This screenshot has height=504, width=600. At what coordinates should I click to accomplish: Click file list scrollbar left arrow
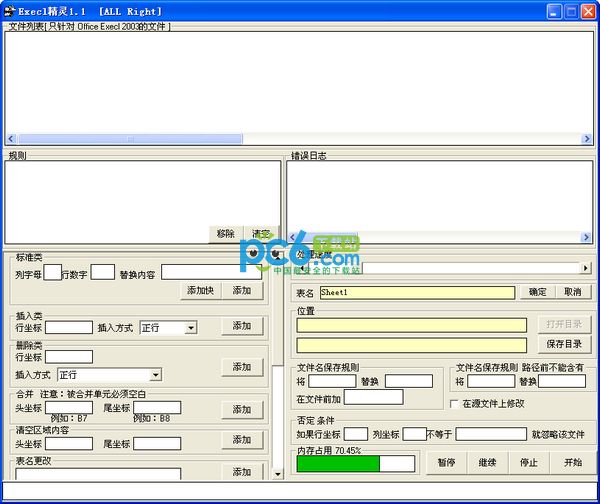(x=11, y=139)
